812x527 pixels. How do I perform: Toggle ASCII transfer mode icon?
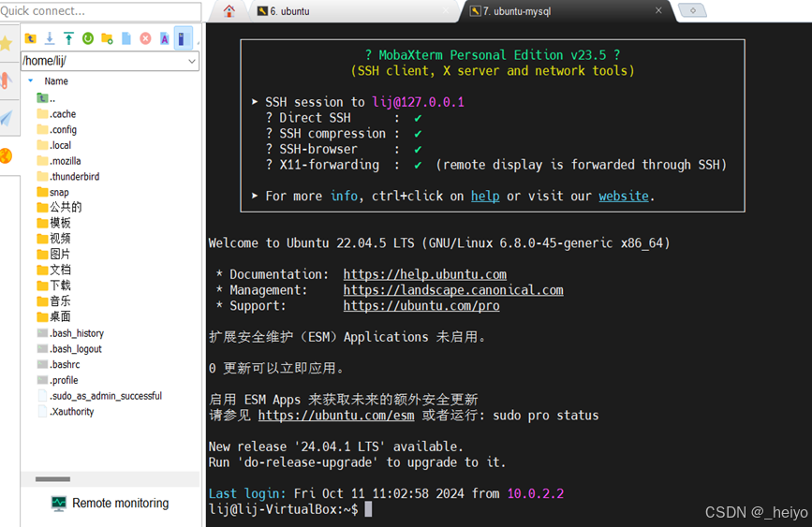[x=164, y=38]
